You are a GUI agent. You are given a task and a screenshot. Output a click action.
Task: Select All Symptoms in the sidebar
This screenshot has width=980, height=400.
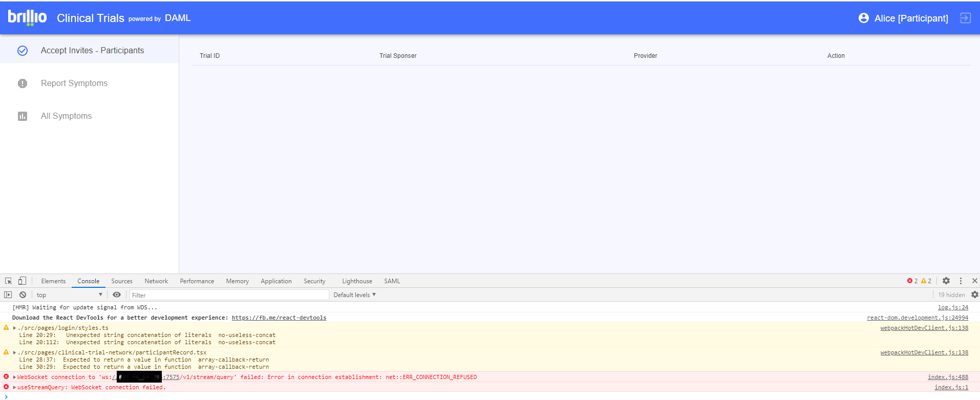pos(67,116)
